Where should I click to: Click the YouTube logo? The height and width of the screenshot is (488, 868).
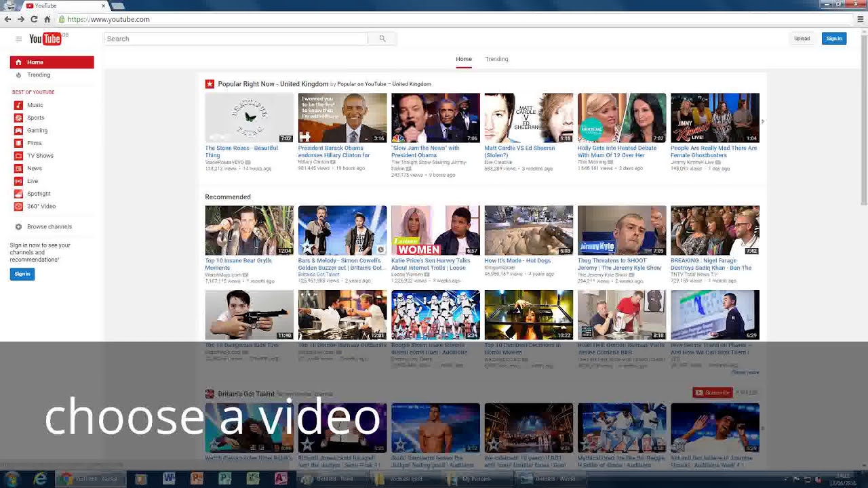point(45,39)
